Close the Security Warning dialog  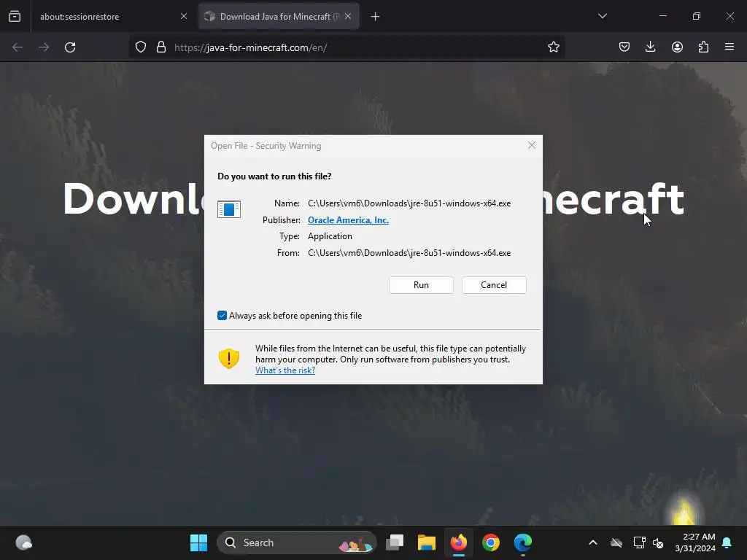[x=532, y=145]
